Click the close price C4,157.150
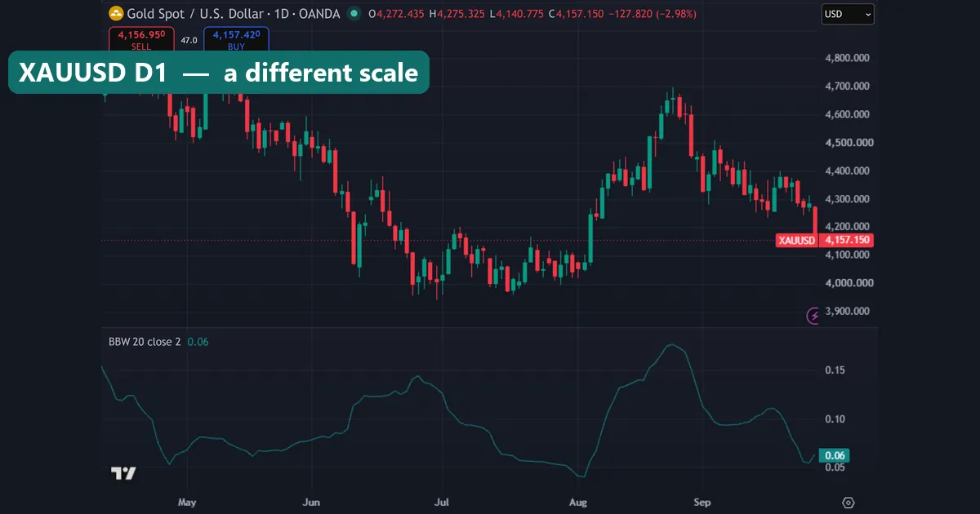Image resolution: width=980 pixels, height=514 pixels. point(577,14)
